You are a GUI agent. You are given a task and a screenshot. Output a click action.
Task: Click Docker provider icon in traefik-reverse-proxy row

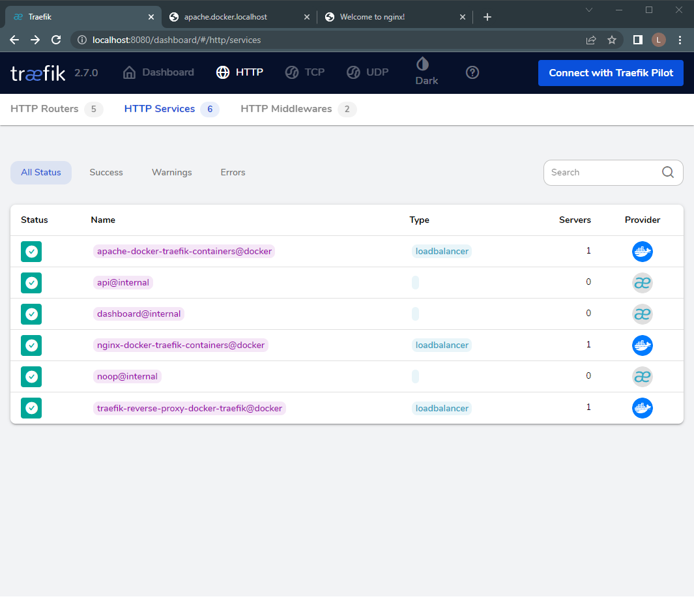(x=643, y=408)
